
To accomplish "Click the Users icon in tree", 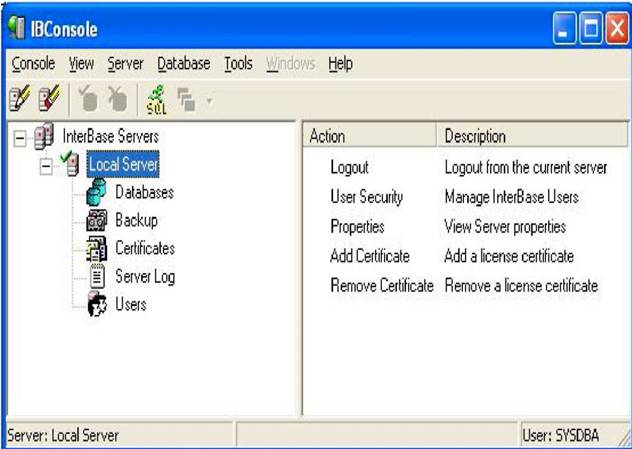I will point(97,304).
